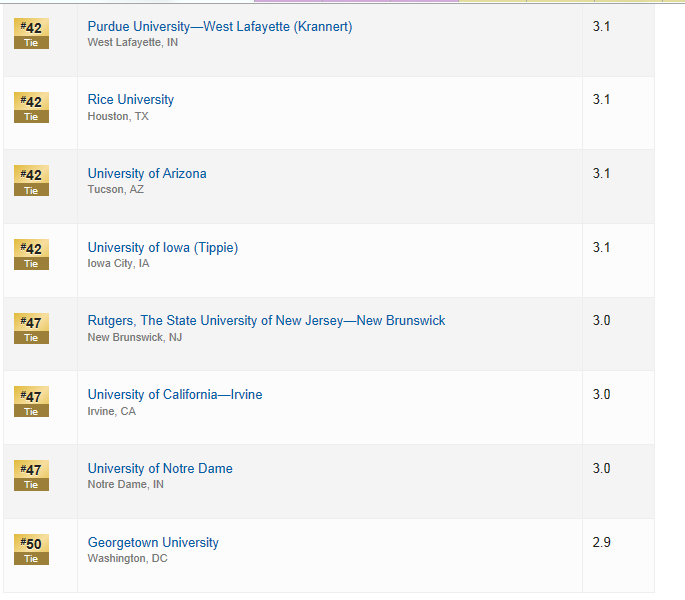Select the 'West Lafayette, IN' location text

click(133, 42)
